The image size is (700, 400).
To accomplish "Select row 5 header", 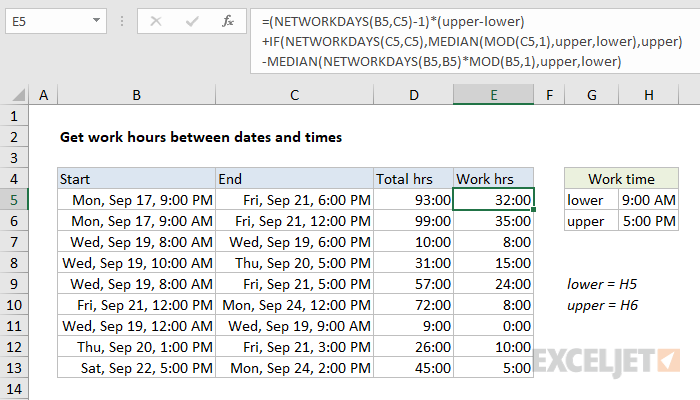I will point(14,200).
